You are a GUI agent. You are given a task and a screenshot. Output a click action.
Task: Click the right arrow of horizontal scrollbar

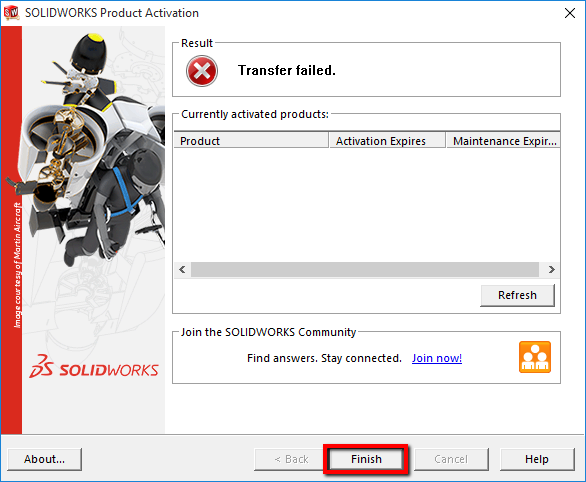551,269
